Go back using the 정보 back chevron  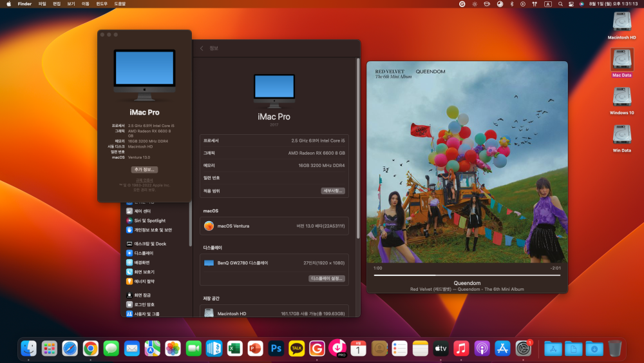(202, 48)
